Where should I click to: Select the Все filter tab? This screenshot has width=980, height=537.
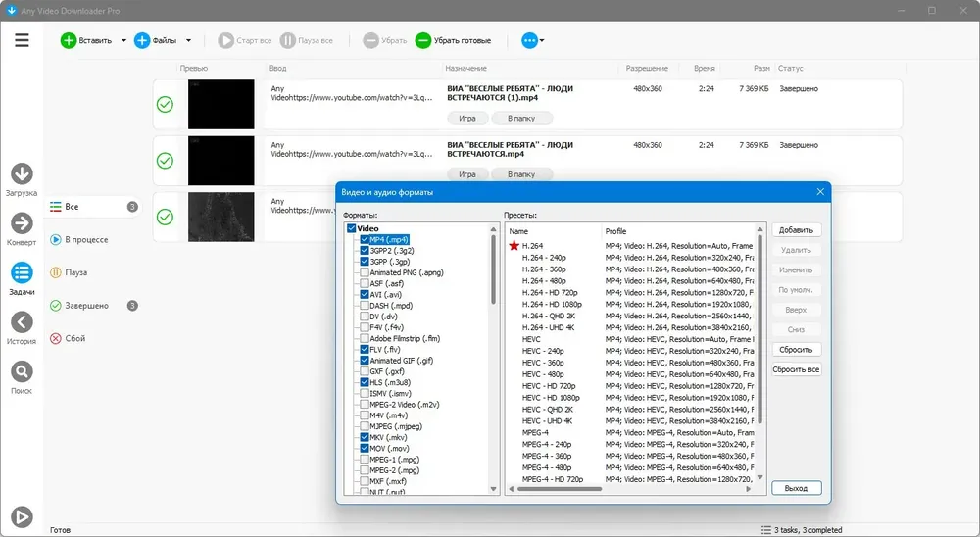(x=94, y=207)
